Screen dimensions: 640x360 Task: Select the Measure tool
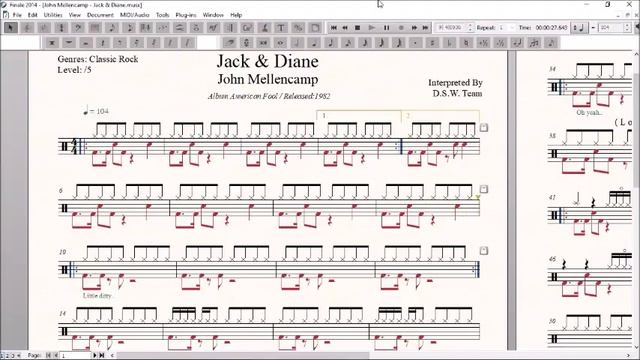(95, 28)
